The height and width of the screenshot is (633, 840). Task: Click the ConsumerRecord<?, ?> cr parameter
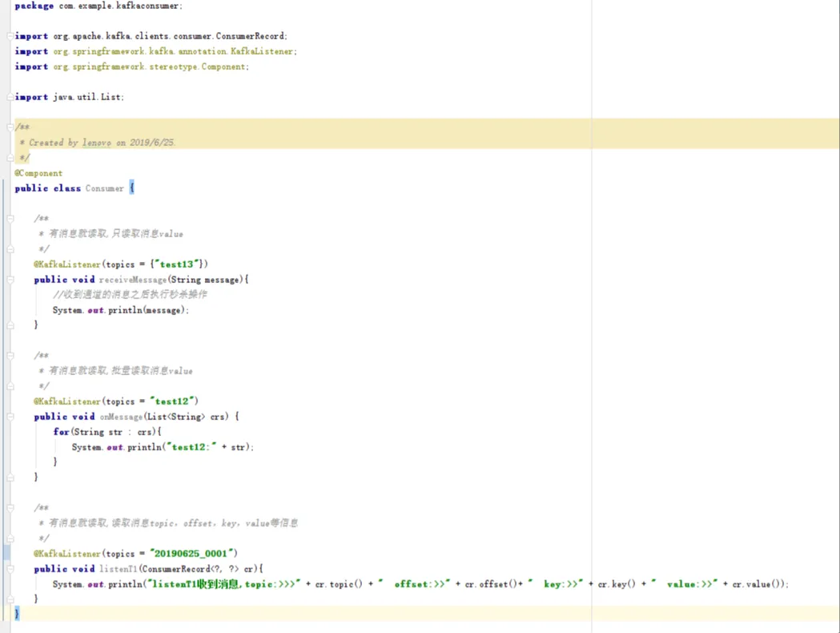pos(199,569)
